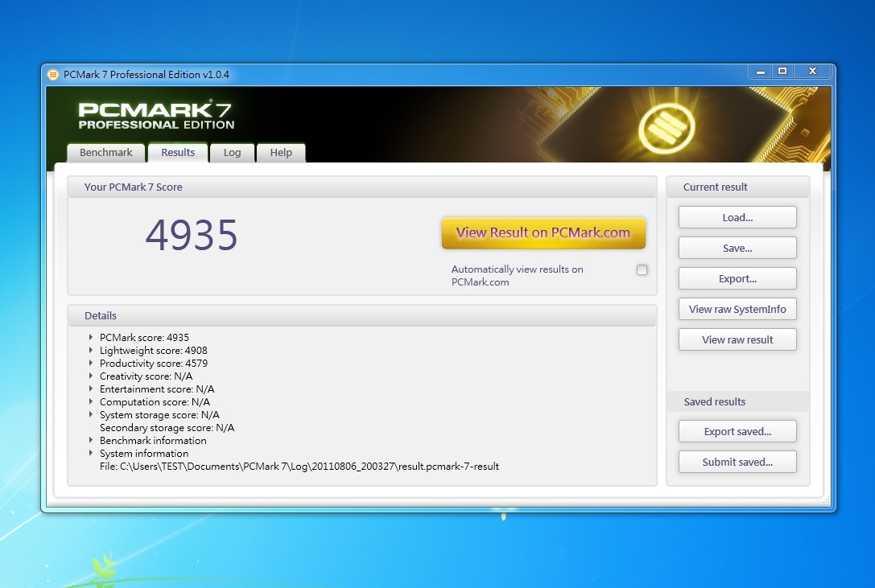Image resolution: width=875 pixels, height=588 pixels.
Task: Expand the Creativity score row
Action: pos(90,376)
